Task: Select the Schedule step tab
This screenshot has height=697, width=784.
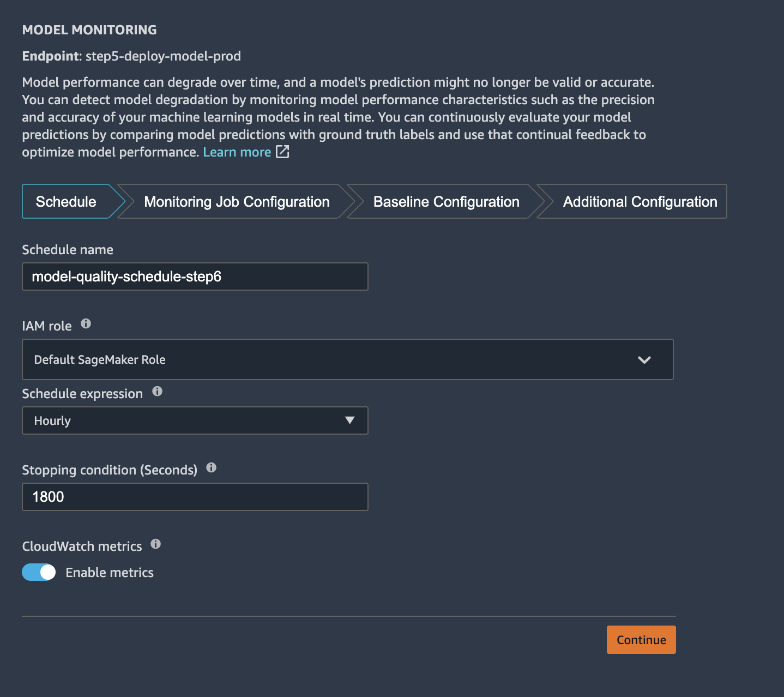Action: 66,202
